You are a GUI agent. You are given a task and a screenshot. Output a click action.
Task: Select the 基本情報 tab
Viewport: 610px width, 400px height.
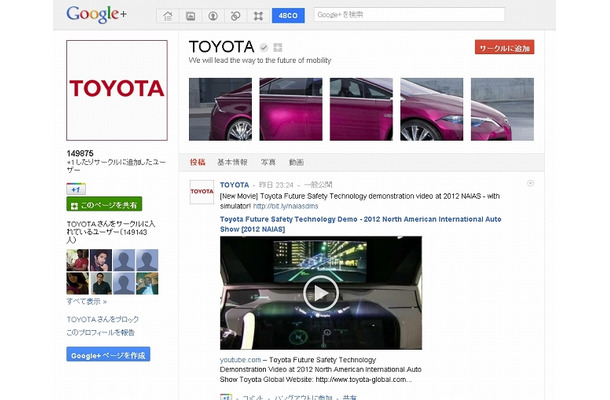tap(232, 162)
